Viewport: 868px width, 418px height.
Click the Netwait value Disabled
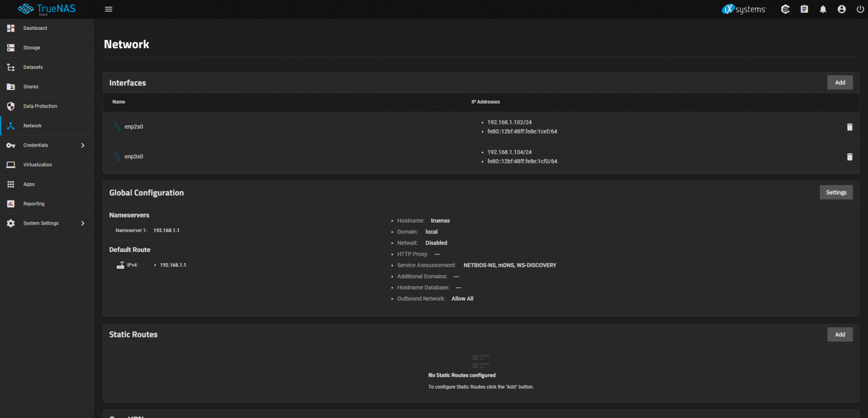pos(436,243)
